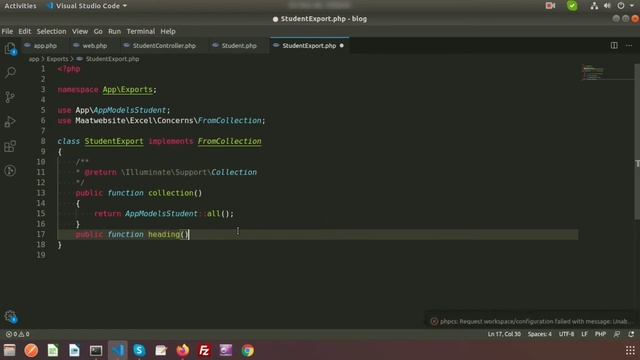
Task: Open the Extensions view
Action: [10, 146]
